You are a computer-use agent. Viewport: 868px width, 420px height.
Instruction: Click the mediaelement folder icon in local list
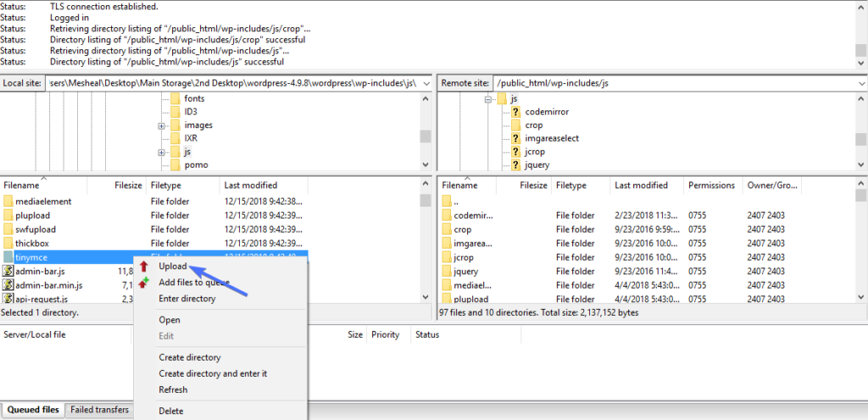[8, 202]
